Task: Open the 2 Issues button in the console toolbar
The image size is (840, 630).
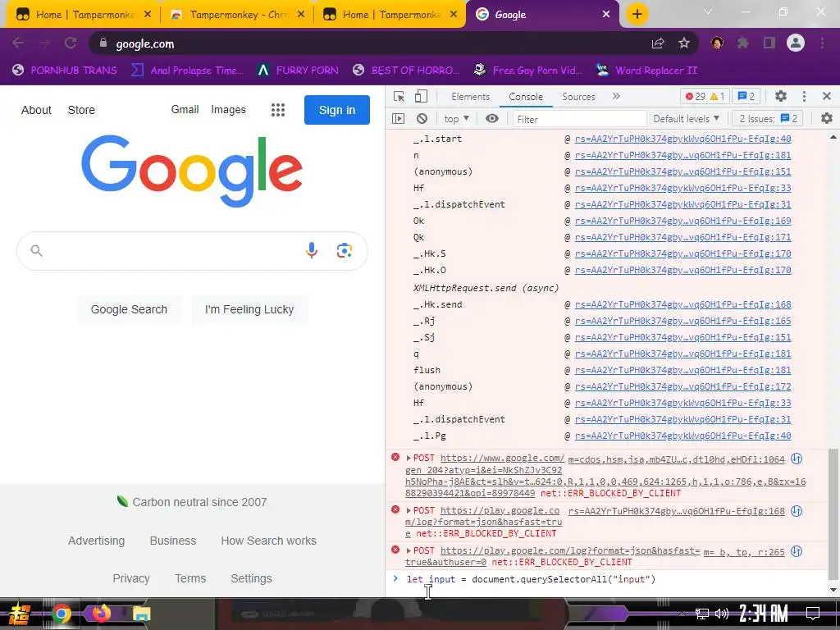Action: pyautogui.click(x=768, y=118)
